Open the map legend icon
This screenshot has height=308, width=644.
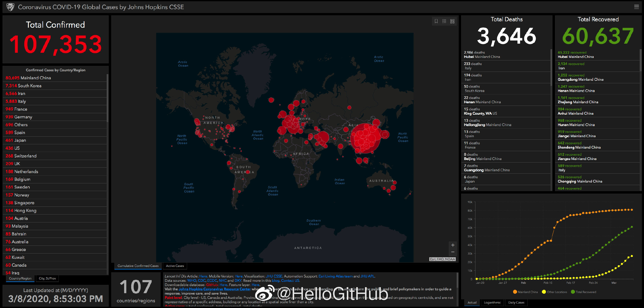444,21
